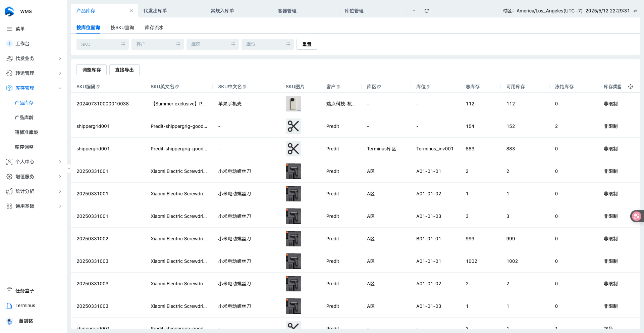Image resolution: width=644 pixels, height=333 pixels.
Task: Click the refresh icon in tab bar
Action: [426, 11]
